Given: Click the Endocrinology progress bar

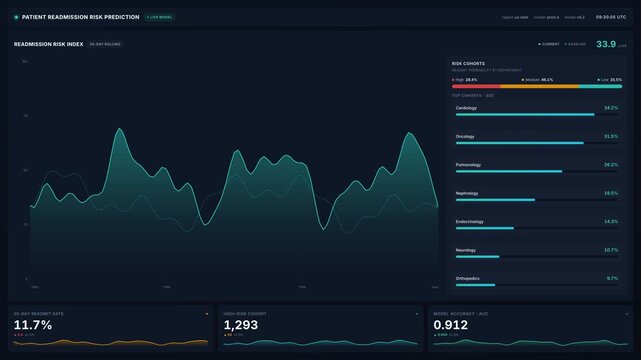Looking at the screenshot, I should 537,228.
